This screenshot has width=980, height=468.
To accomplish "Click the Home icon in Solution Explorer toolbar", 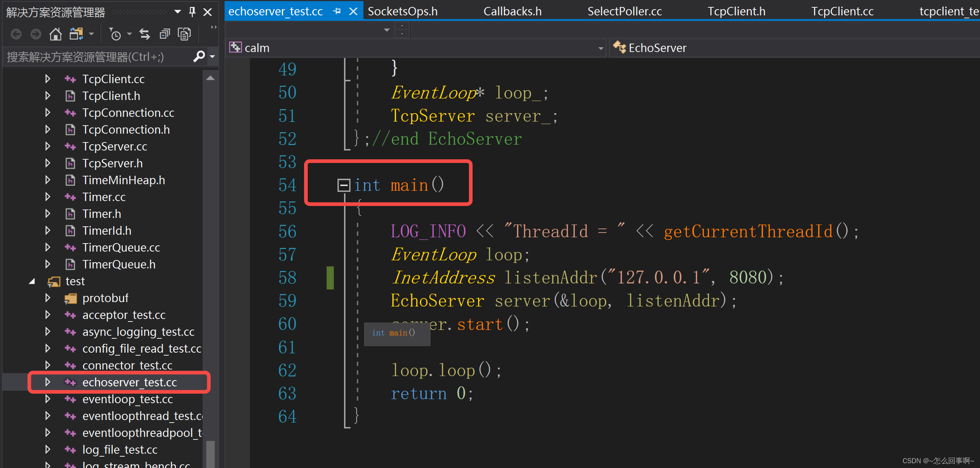I will pos(56,34).
